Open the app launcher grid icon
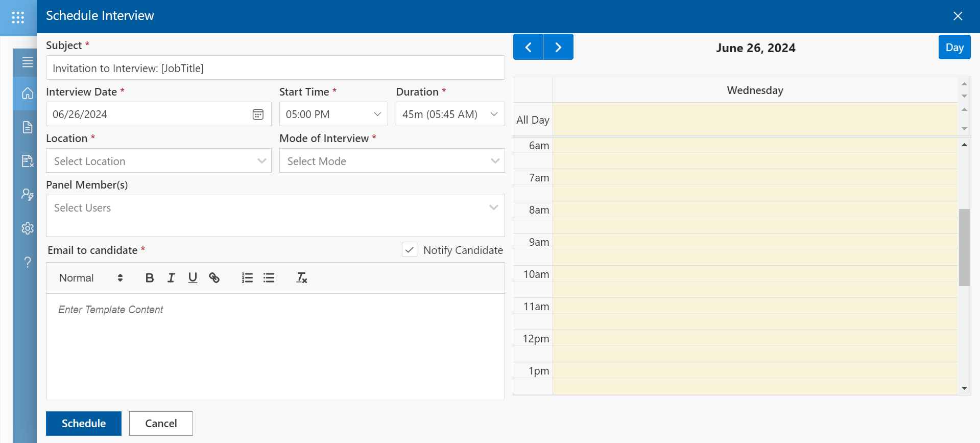980x443 pixels. pyautogui.click(x=18, y=18)
